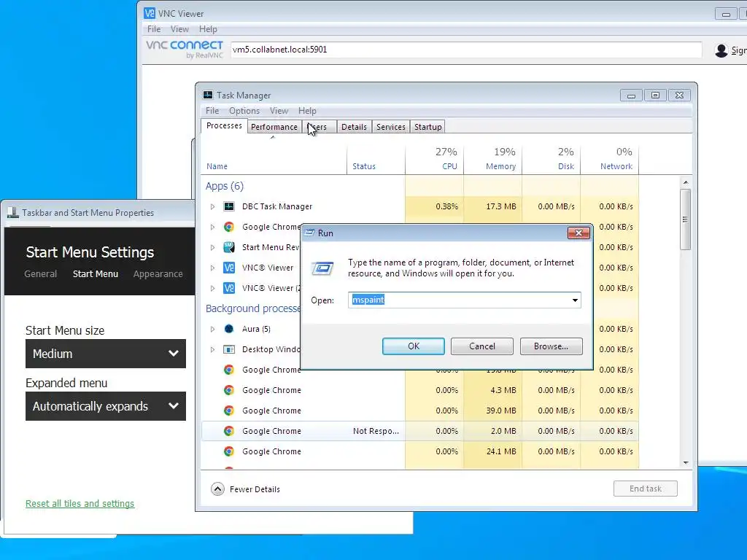Sort by the Disk column header
Viewport: 747px width, 560px height.
(x=551, y=159)
